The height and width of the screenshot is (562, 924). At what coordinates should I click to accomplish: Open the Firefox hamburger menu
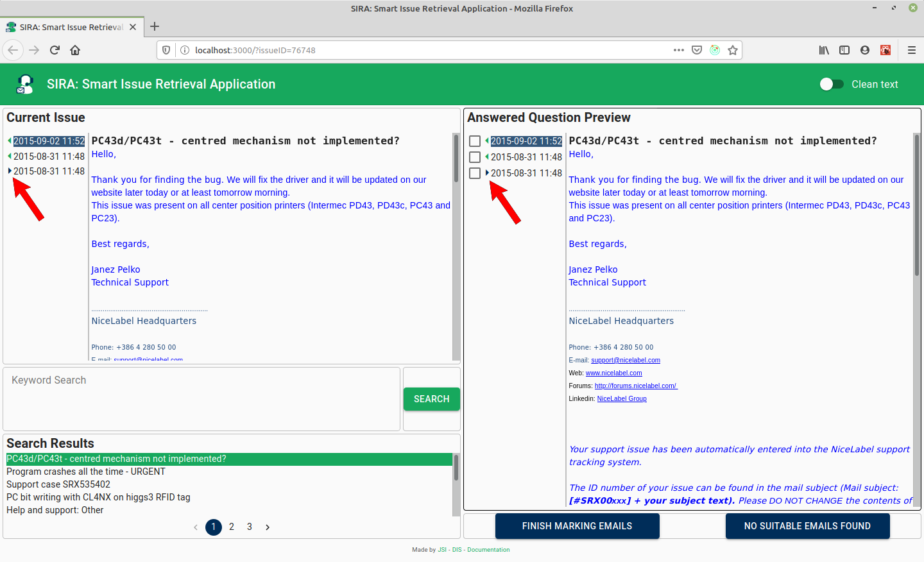[911, 50]
